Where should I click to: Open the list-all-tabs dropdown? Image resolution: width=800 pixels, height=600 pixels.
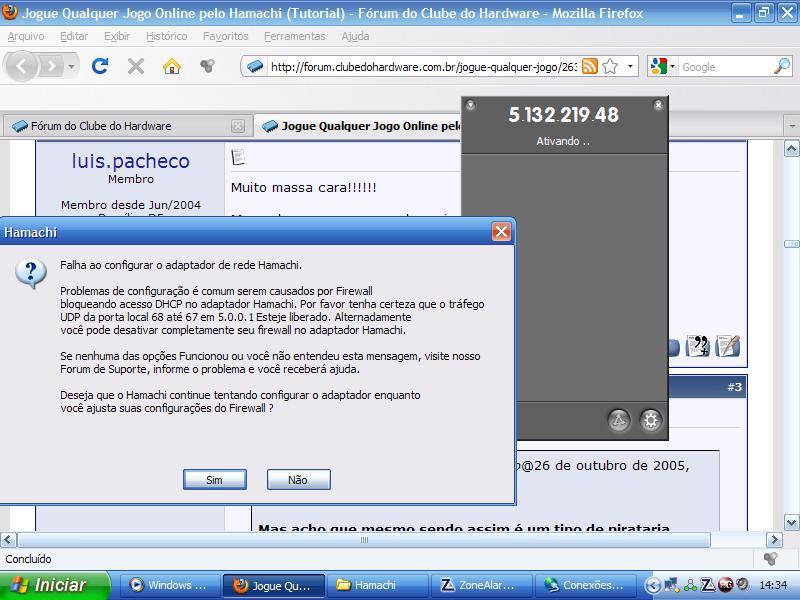tap(791, 126)
